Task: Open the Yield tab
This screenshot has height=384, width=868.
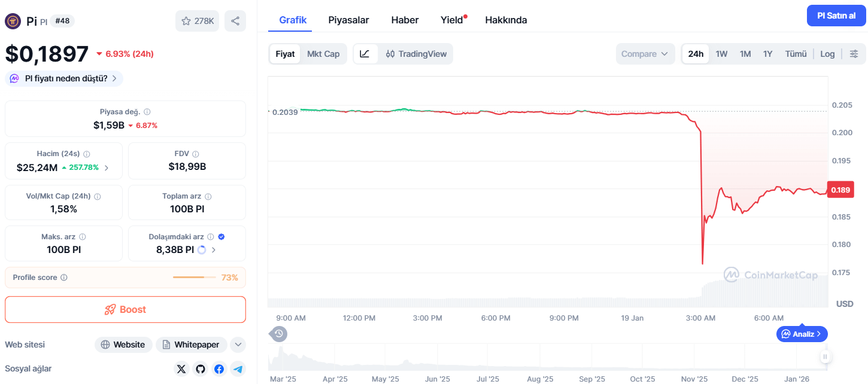Action: click(x=453, y=20)
